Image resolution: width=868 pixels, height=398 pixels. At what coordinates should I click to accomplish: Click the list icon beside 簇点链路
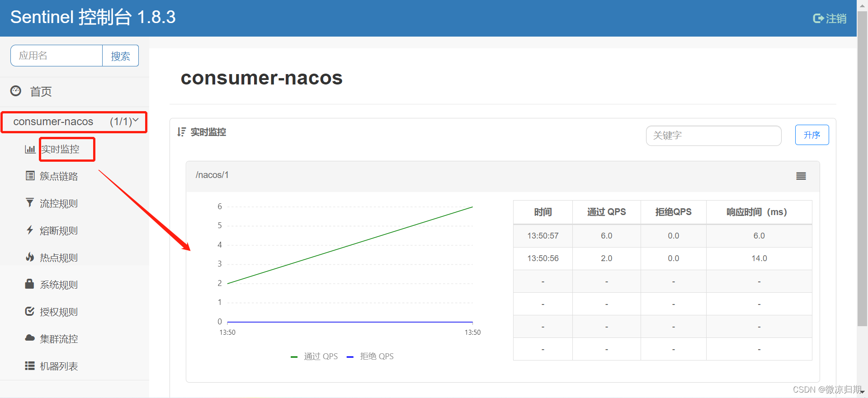point(30,176)
